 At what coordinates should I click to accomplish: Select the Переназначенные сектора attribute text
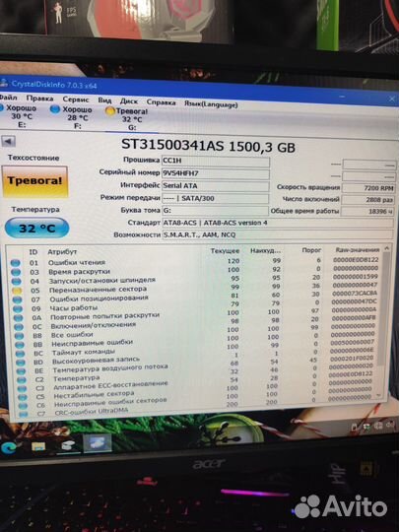tap(98, 290)
